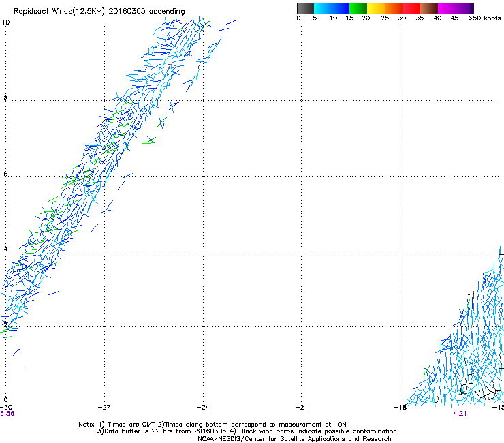
Task: Click the purple 5:58 time stamp
Action: (x=7, y=414)
